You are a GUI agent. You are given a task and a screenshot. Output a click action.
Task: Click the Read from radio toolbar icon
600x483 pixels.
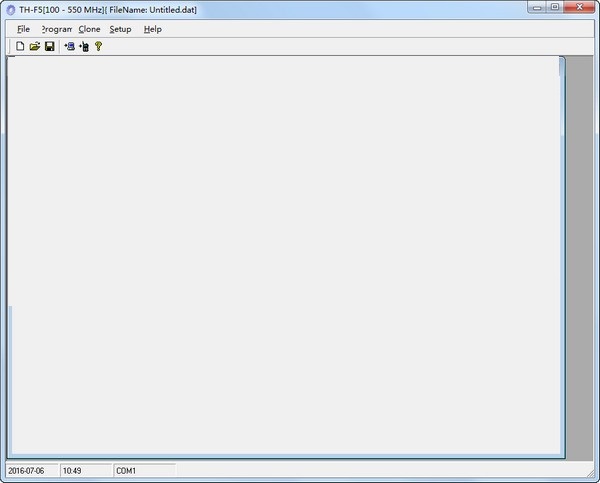pyautogui.click(x=69, y=46)
